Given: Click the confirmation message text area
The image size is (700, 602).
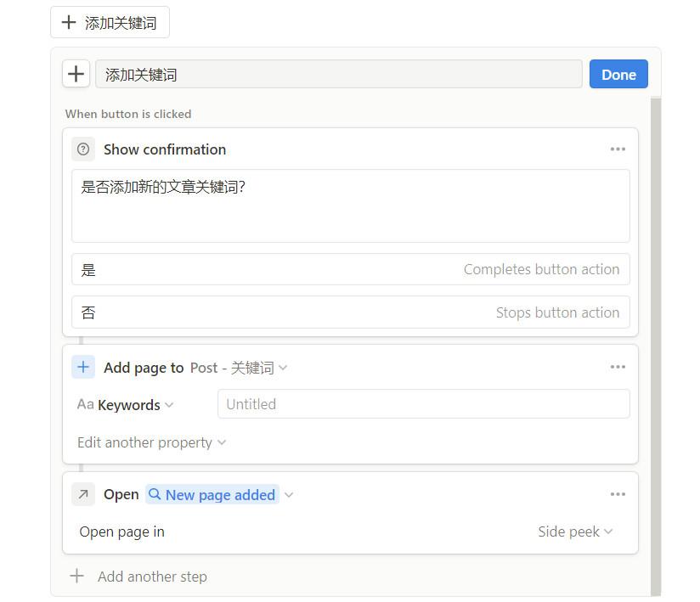Looking at the screenshot, I should (351, 204).
